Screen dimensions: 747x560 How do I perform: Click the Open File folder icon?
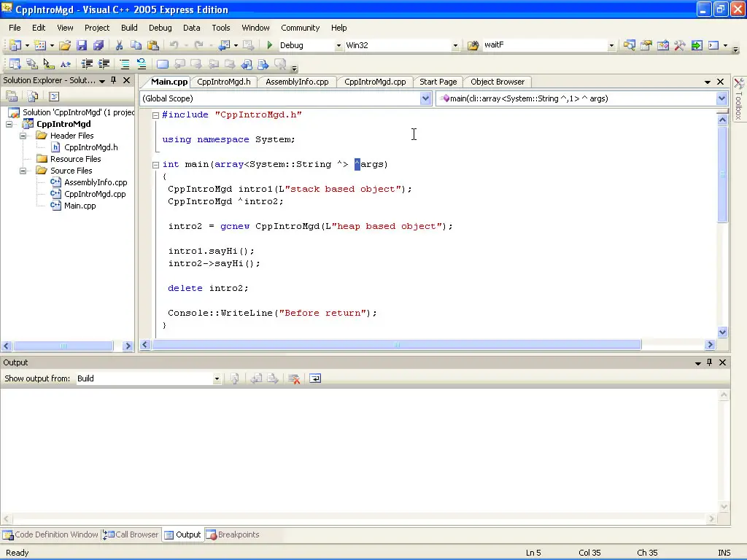pyautogui.click(x=65, y=45)
